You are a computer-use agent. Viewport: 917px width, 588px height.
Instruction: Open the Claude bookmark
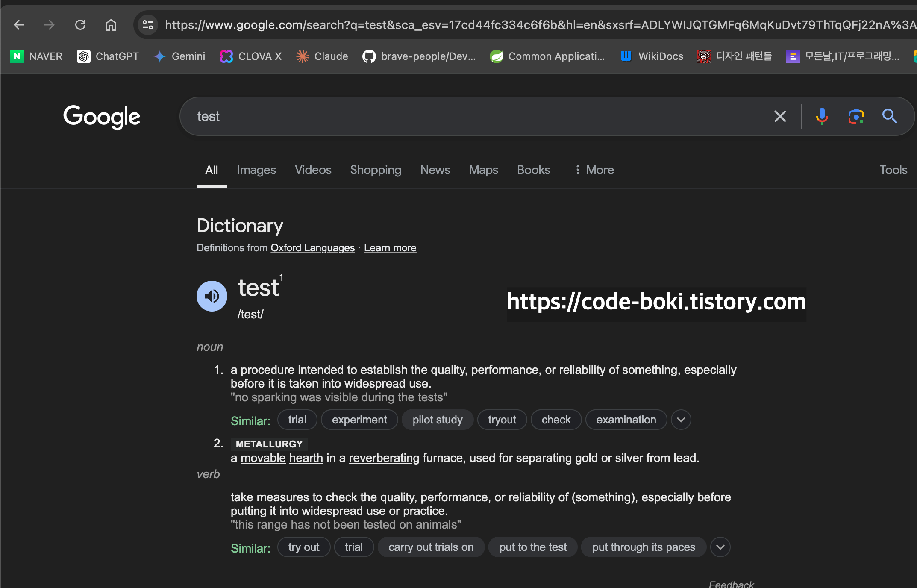(322, 56)
